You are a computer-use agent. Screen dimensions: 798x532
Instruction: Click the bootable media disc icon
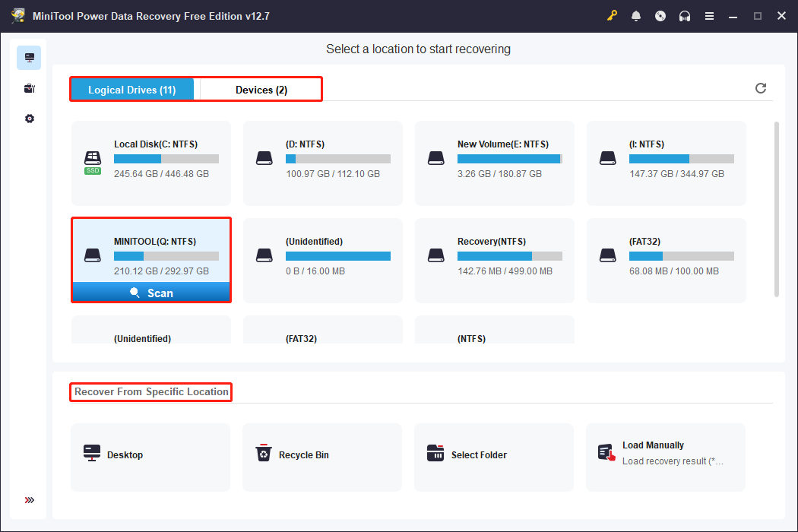(660, 15)
